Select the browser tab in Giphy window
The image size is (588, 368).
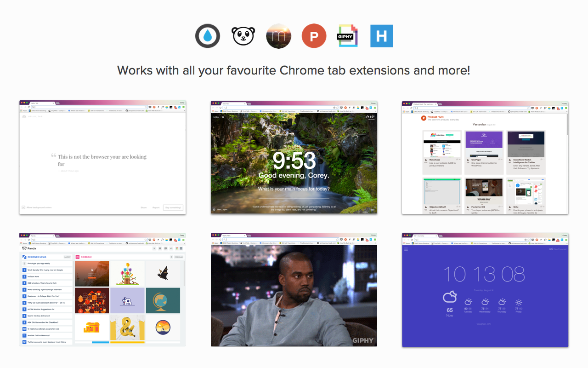[233, 236]
